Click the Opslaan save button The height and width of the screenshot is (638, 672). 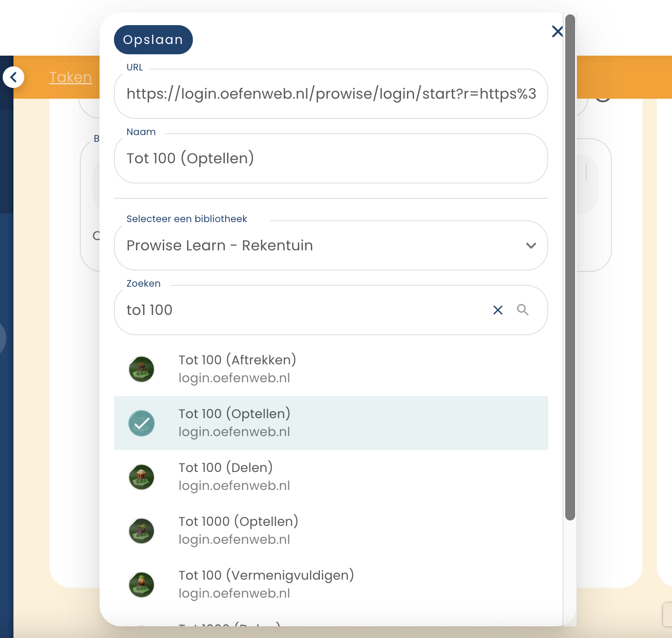(153, 40)
